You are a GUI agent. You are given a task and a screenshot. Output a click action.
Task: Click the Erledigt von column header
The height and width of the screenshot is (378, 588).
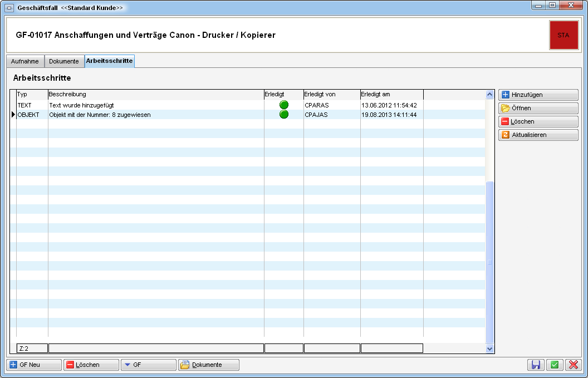332,95
